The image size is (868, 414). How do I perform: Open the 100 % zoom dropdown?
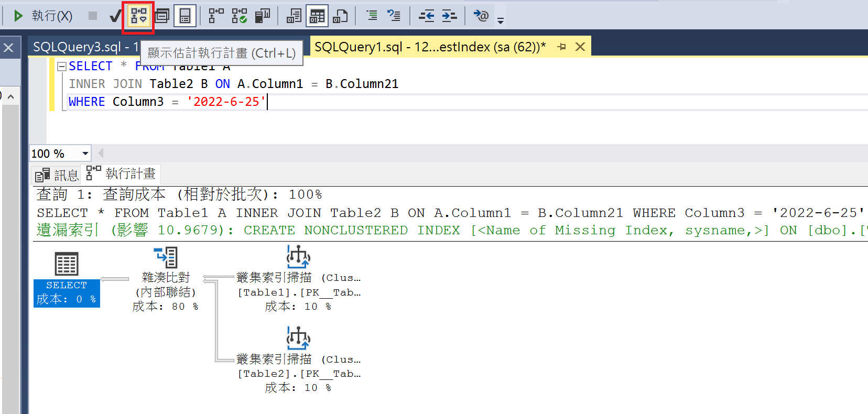click(x=85, y=154)
